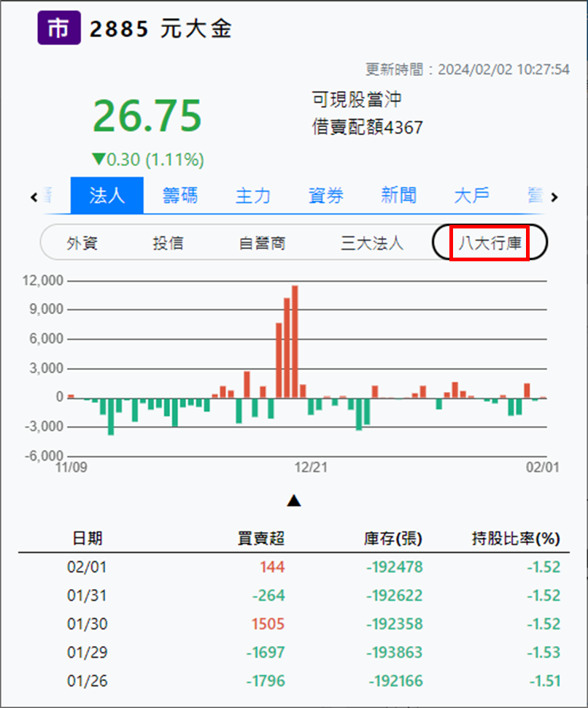Click the 11/09 x-axis date label
This screenshot has height=708, width=588.
pyautogui.click(x=71, y=467)
